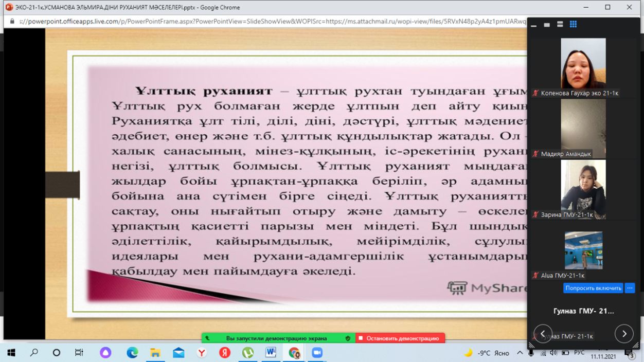The width and height of the screenshot is (644, 362).
Task: Click the Попросить включить button
Action: click(593, 288)
